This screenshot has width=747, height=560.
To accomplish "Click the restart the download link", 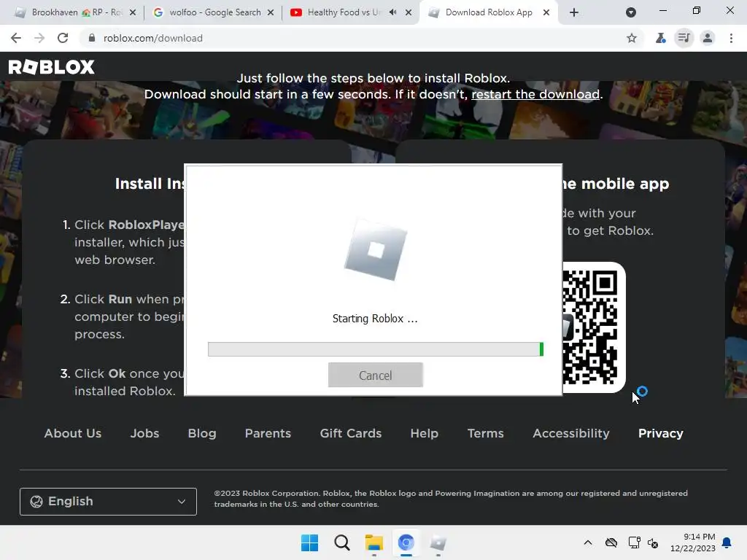I will pos(535,94).
